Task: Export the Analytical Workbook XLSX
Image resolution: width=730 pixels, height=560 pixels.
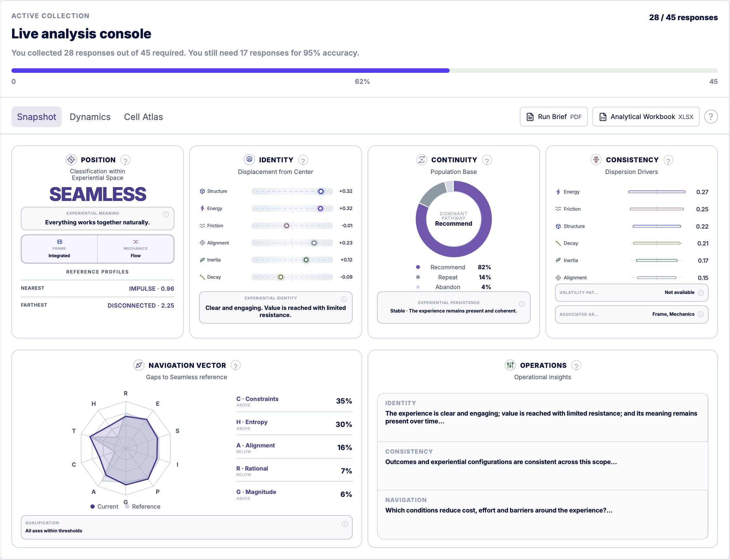Action: [x=646, y=117]
